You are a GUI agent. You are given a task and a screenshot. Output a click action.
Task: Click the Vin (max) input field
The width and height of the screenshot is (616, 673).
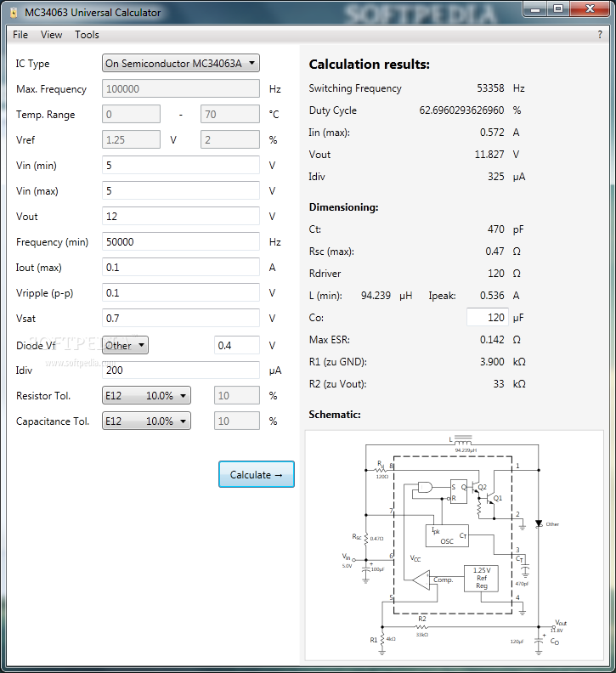(x=181, y=190)
